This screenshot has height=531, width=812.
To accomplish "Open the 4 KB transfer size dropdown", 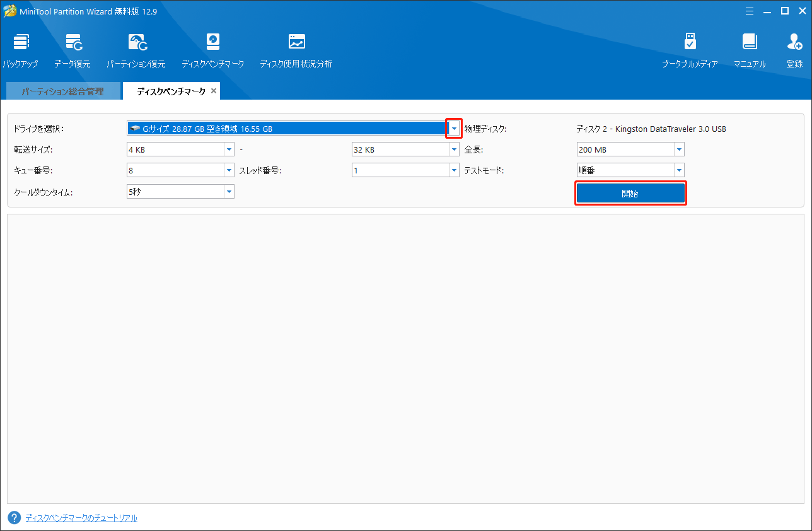I will pyautogui.click(x=229, y=150).
